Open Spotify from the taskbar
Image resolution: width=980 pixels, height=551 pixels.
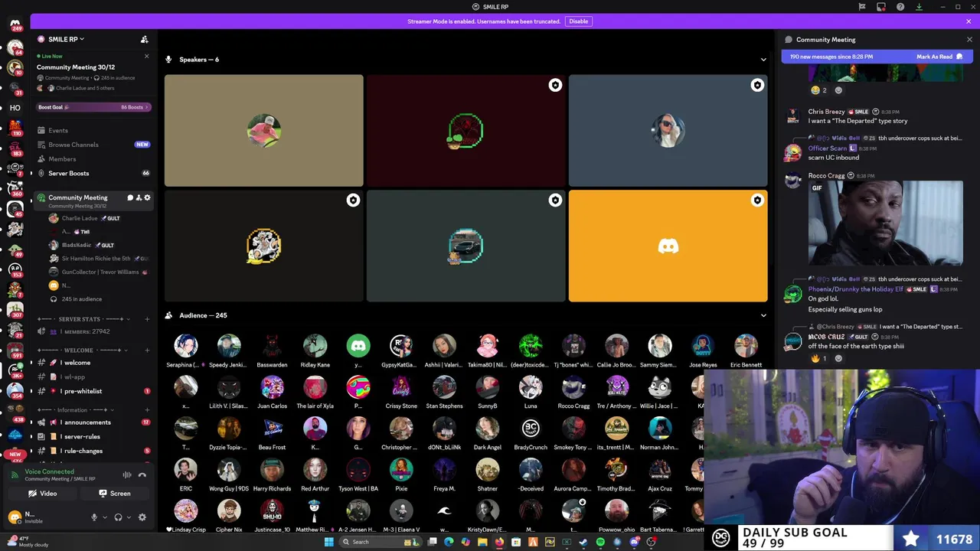pyautogui.click(x=600, y=542)
